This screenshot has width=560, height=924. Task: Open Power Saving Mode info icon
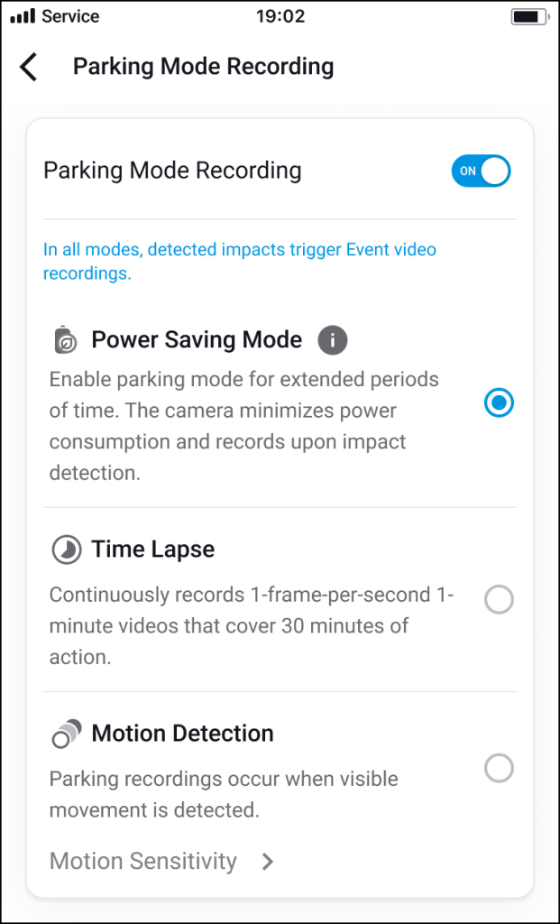333,340
